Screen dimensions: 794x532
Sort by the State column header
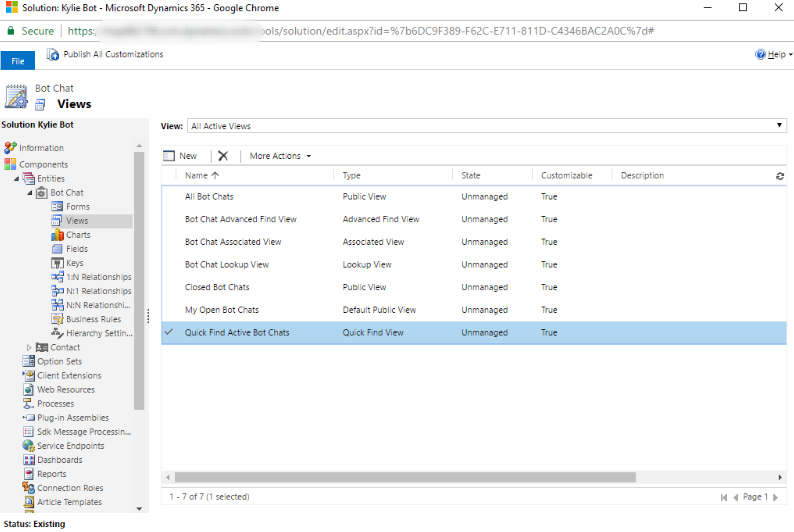tap(470, 175)
